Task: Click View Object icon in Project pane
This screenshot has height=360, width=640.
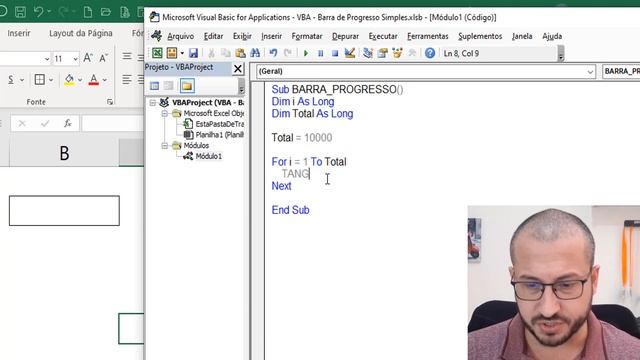Action: click(x=169, y=86)
